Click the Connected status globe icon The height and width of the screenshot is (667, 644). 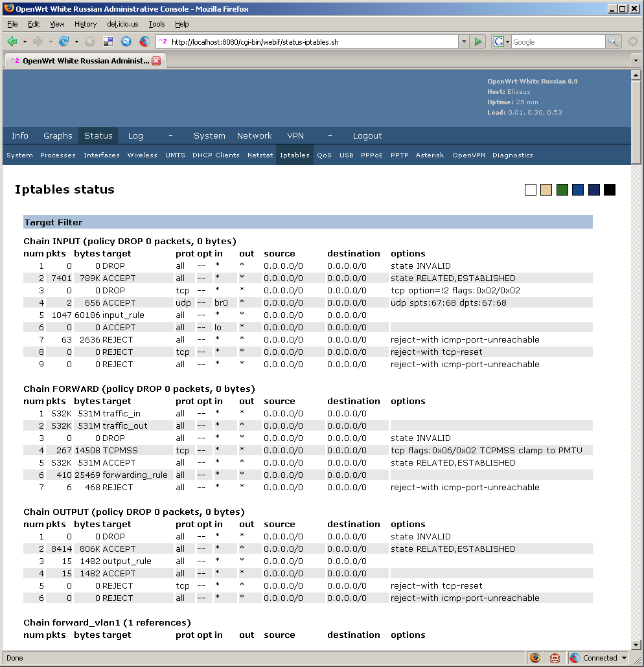tap(575, 658)
